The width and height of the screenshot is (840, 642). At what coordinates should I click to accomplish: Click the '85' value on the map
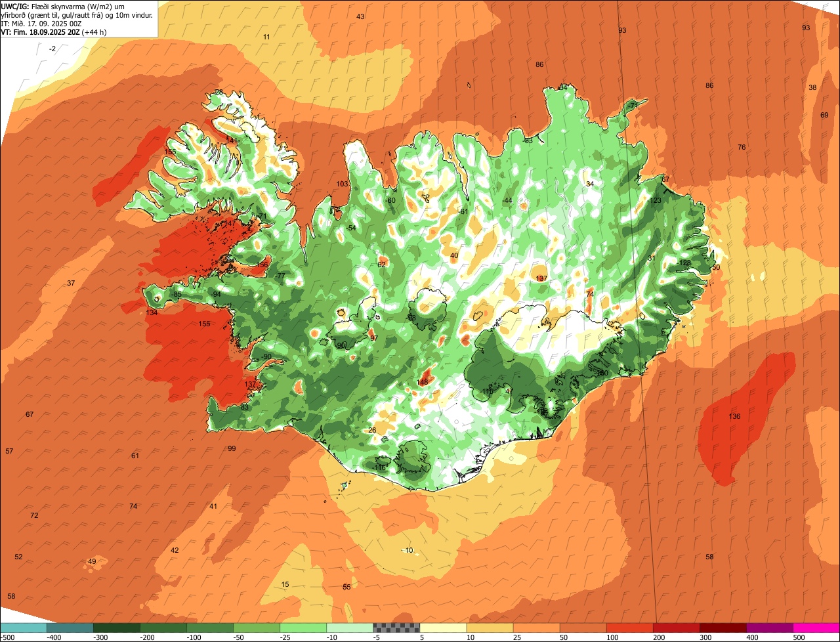pyautogui.click(x=177, y=294)
